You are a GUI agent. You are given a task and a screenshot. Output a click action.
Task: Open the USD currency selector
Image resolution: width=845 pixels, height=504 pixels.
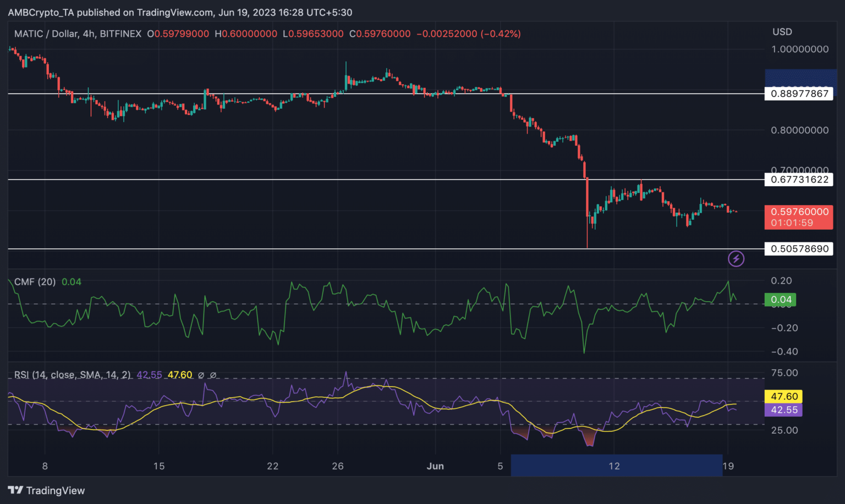click(782, 32)
